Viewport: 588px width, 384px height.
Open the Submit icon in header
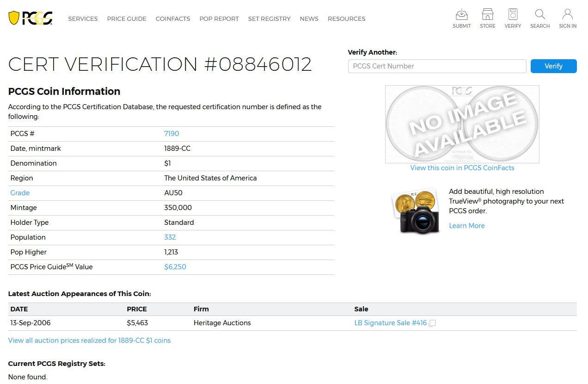tap(461, 19)
